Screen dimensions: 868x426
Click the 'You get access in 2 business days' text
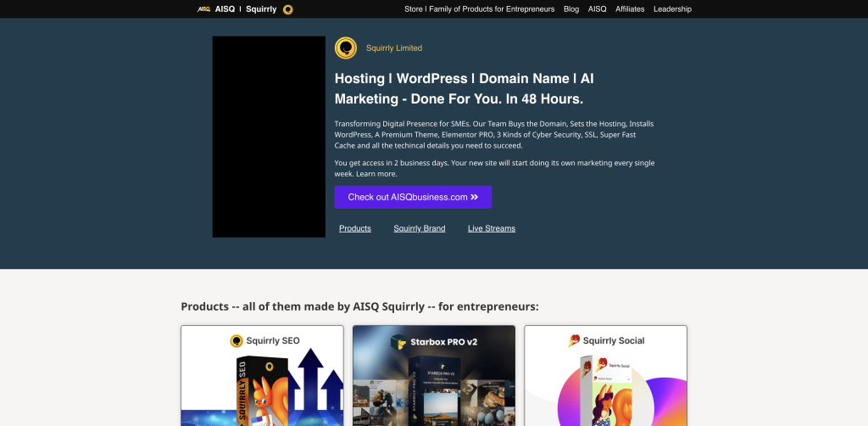click(x=494, y=168)
